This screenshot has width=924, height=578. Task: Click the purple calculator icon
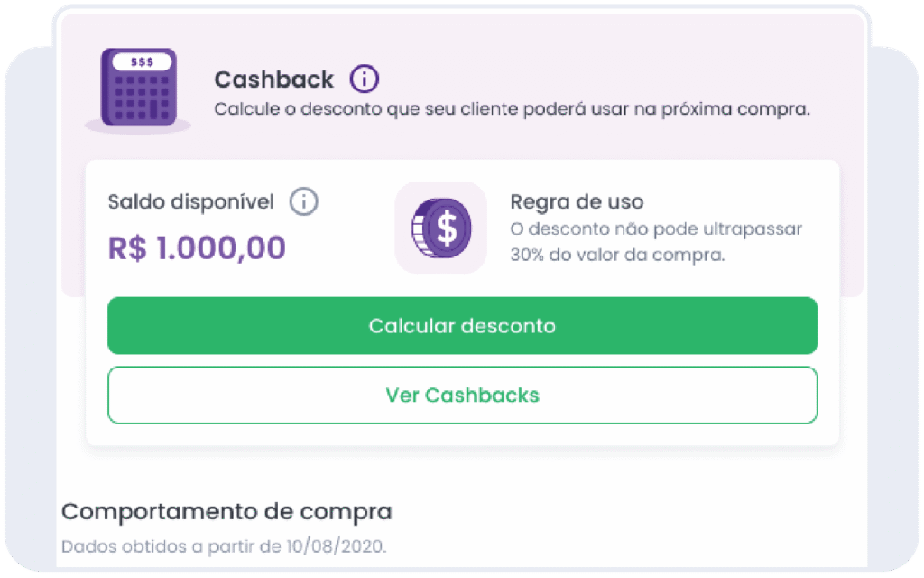[139, 88]
